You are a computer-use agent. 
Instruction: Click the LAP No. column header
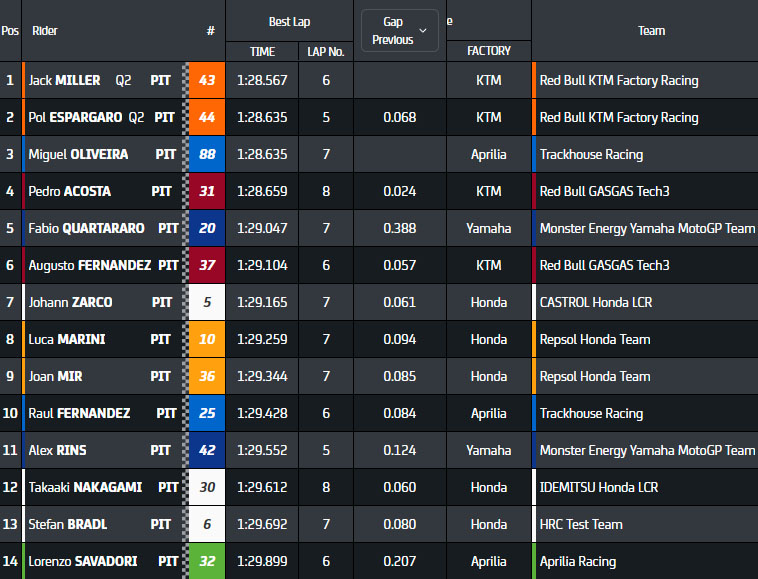(x=326, y=51)
